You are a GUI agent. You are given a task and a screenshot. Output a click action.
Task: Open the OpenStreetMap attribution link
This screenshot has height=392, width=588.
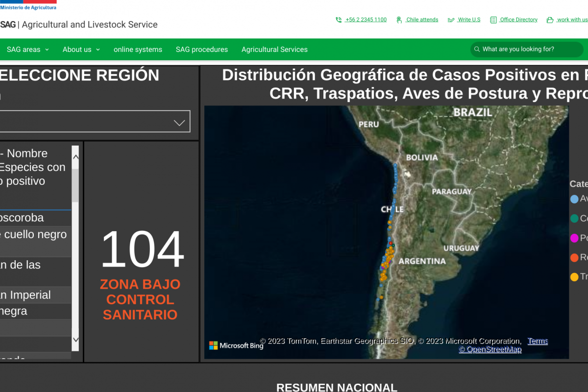pyautogui.click(x=490, y=349)
